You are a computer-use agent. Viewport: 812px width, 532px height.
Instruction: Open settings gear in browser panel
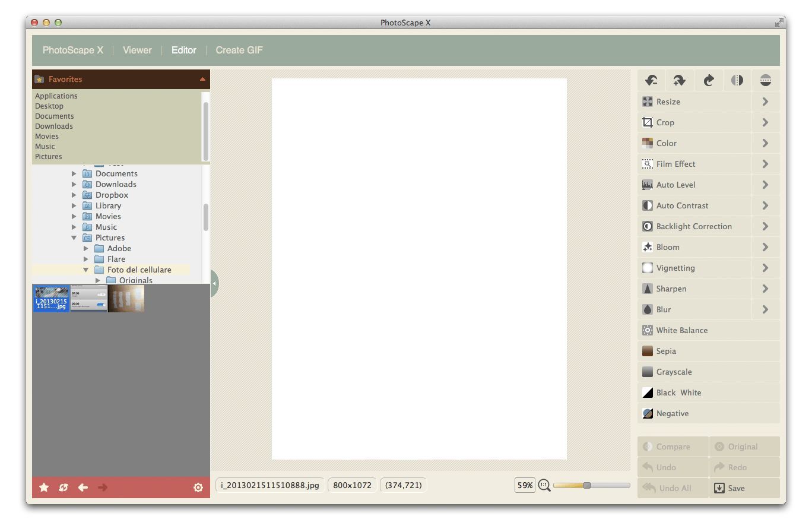(198, 487)
